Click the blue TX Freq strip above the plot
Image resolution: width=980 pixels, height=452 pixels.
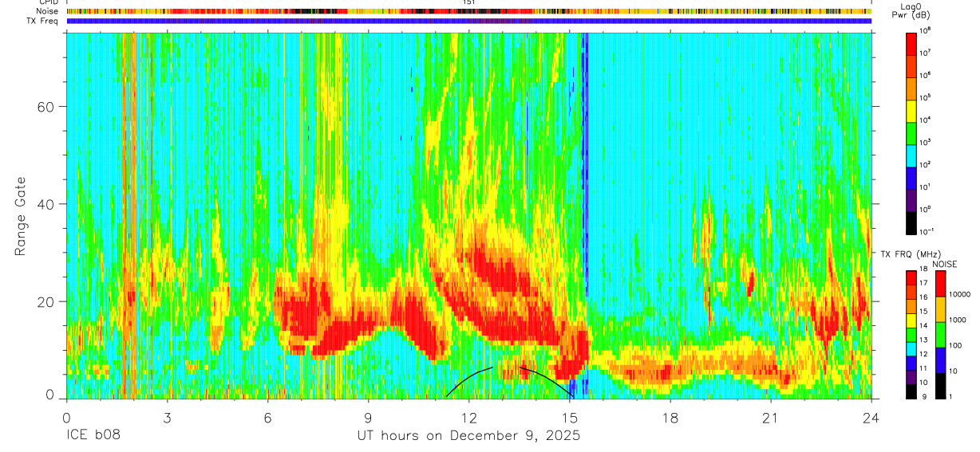point(469,21)
